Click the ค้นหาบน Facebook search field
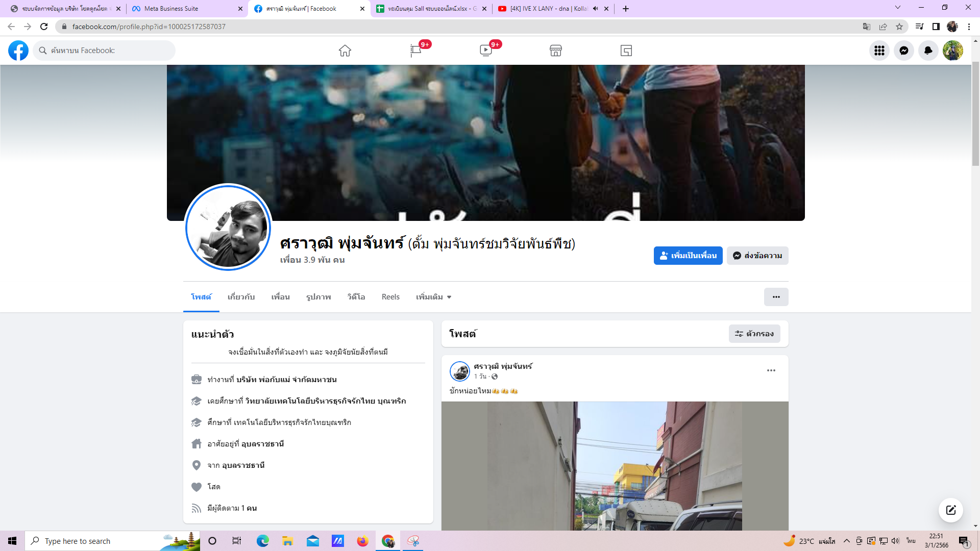 [105, 51]
